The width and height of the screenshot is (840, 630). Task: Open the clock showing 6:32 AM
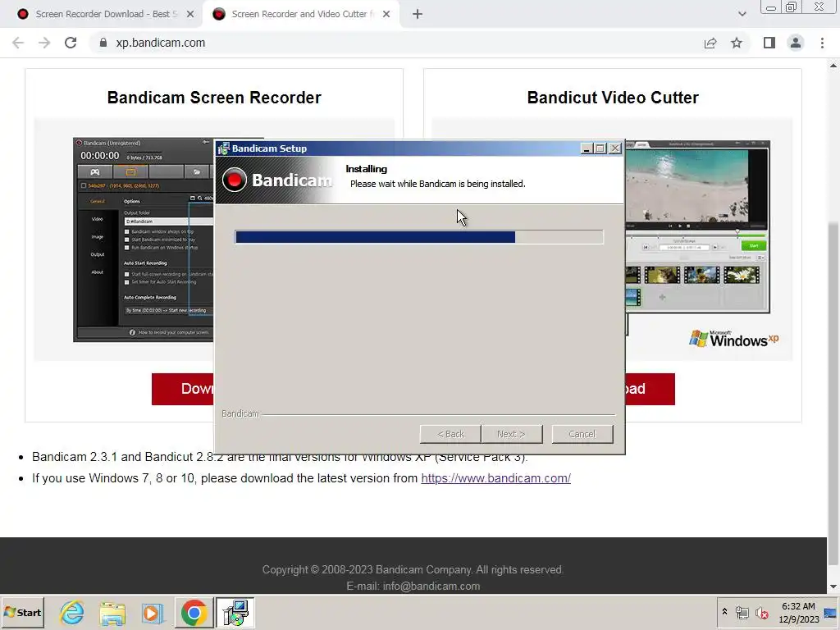click(x=798, y=613)
